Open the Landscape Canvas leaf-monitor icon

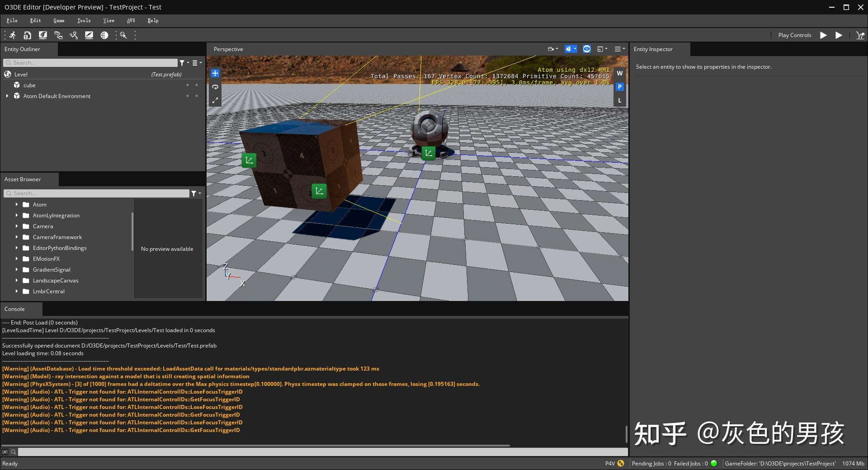tap(43, 35)
